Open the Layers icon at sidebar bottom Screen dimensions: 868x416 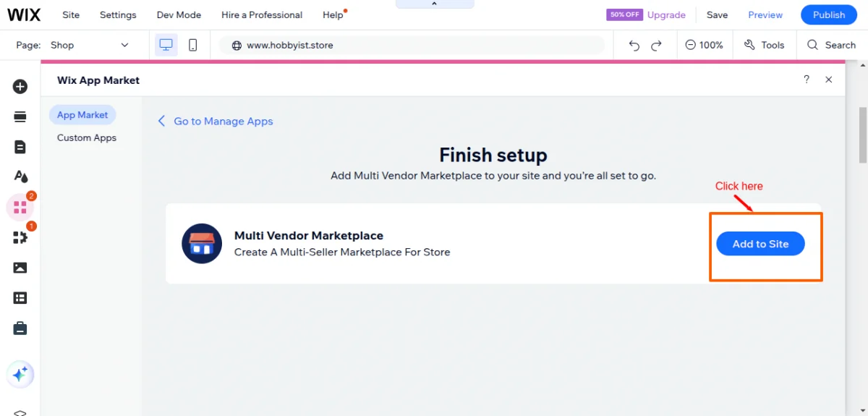(20, 412)
